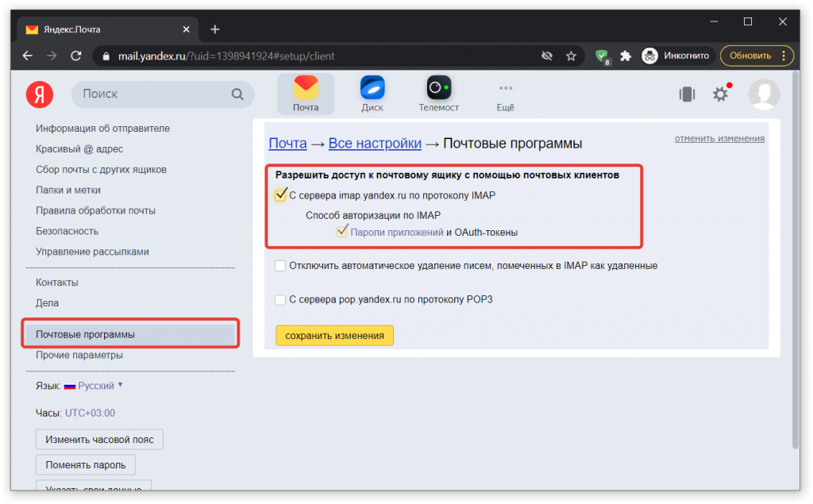
Task: Expand the Ещё more services menu
Action: (x=505, y=94)
